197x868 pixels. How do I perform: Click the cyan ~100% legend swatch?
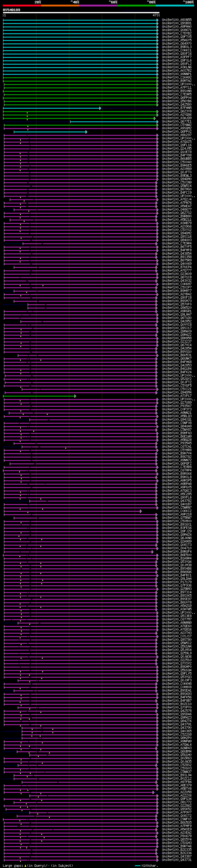click(175, 6)
